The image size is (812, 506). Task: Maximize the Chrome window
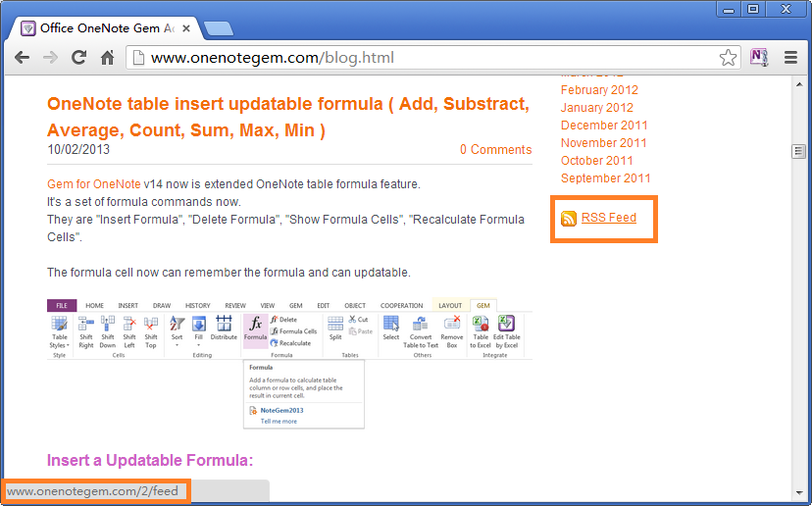point(753,10)
